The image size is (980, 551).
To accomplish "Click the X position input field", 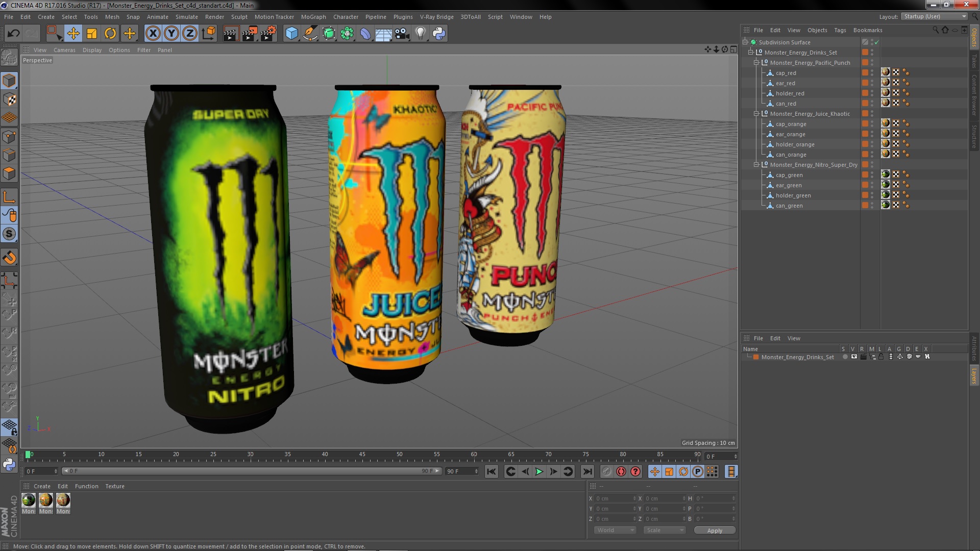I will 615,498.
